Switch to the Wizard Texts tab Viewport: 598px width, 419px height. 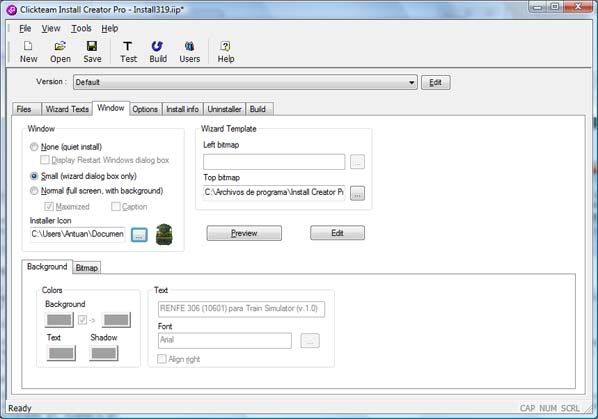pyautogui.click(x=67, y=109)
